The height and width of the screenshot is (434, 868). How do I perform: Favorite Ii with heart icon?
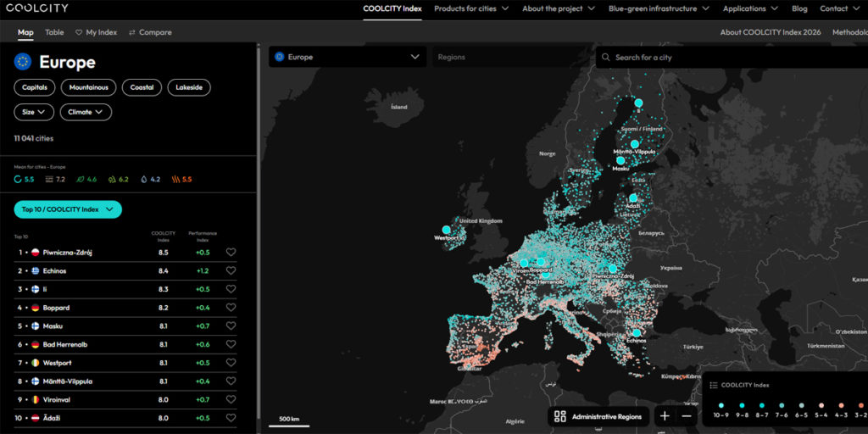tap(231, 289)
